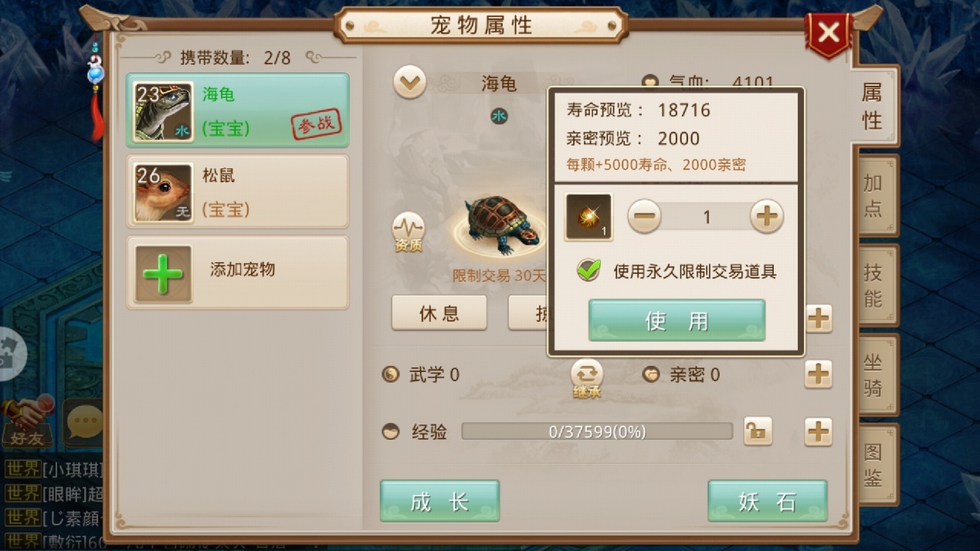Tap the item icon in the use popup

pyautogui.click(x=588, y=217)
